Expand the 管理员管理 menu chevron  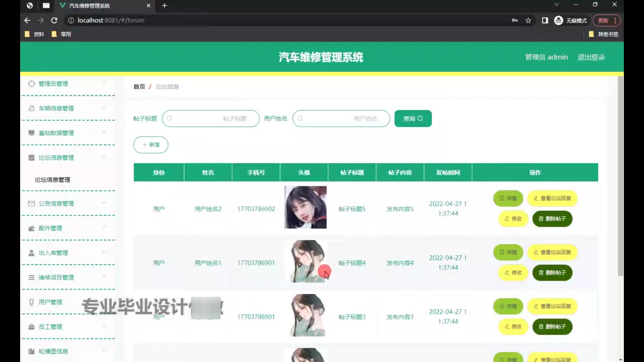click(104, 83)
